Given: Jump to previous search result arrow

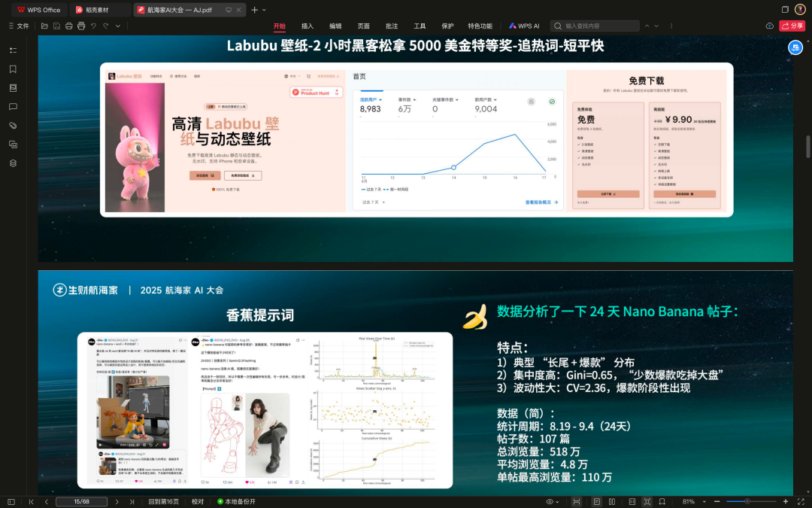Looking at the screenshot, I should click(647, 26).
